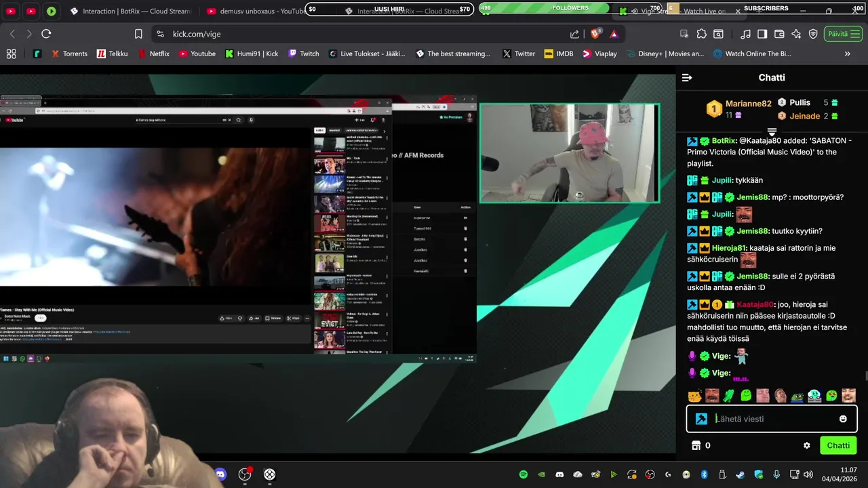Open the Humi91 | Kick bookmark

click(x=252, y=54)
